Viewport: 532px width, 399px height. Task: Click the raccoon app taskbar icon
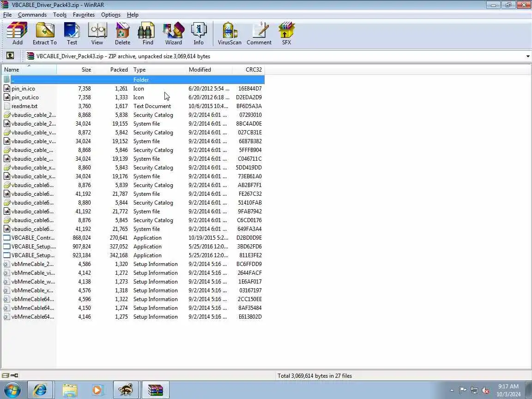[126, 390]
